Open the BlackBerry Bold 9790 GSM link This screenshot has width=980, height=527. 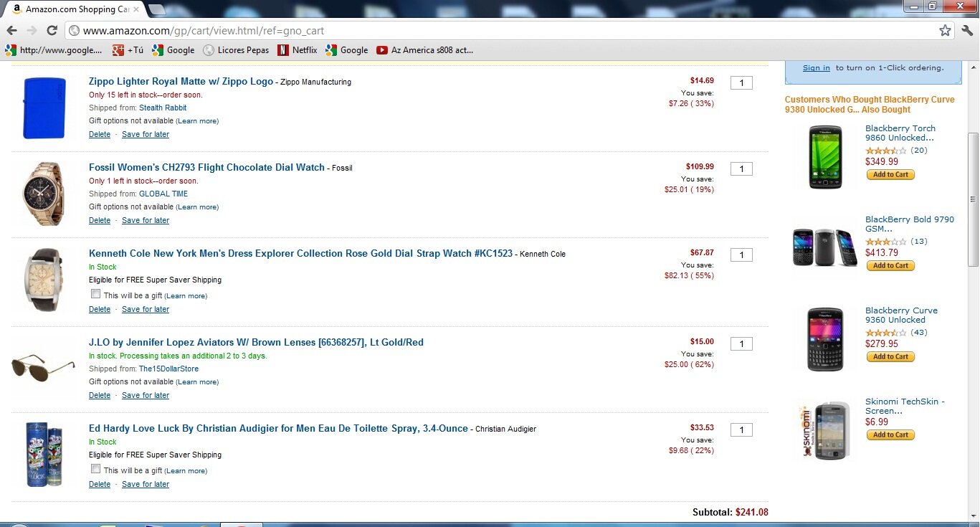(x=910, y=224)
